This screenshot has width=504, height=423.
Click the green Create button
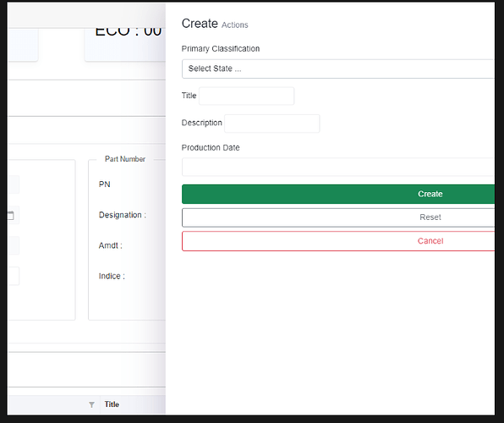338,194
